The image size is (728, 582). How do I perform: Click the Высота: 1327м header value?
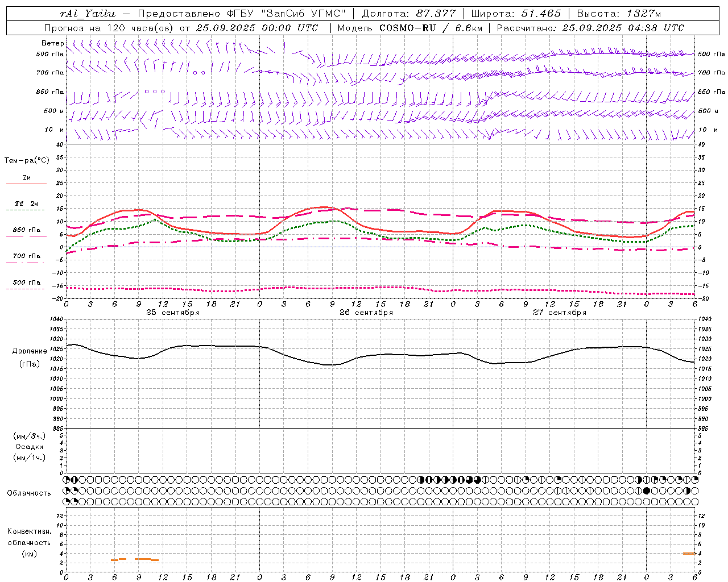click(619, 14)
